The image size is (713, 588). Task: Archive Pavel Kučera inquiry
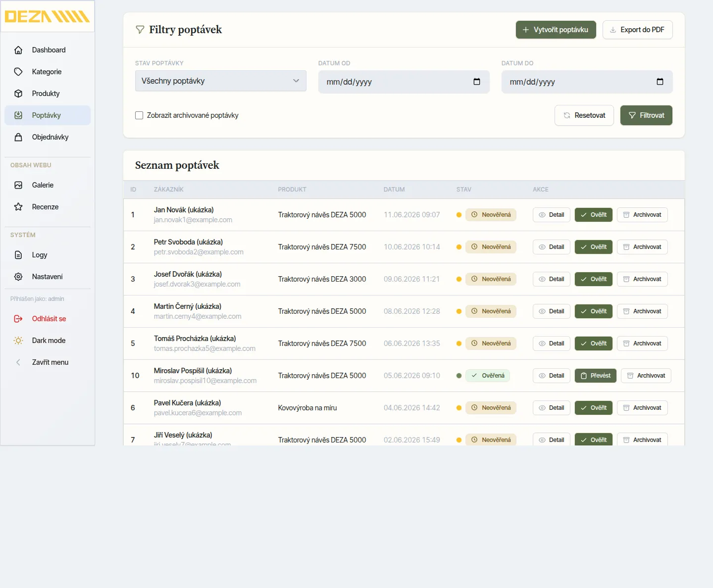coord(642,408)
